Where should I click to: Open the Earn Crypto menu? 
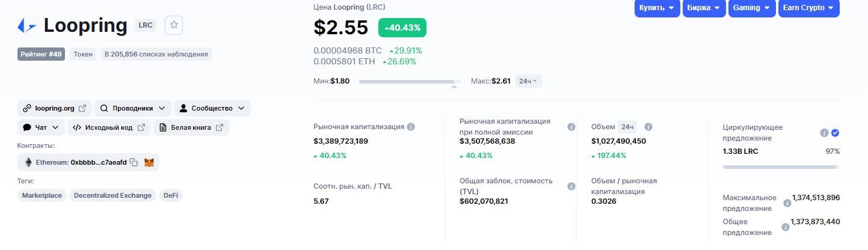808,8
